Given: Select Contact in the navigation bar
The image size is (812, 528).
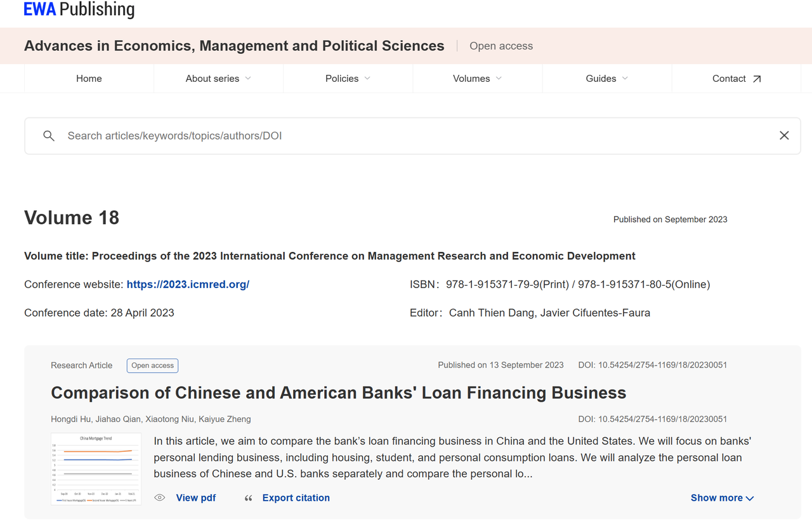Looking at the screenshot, I should point(729,79).
